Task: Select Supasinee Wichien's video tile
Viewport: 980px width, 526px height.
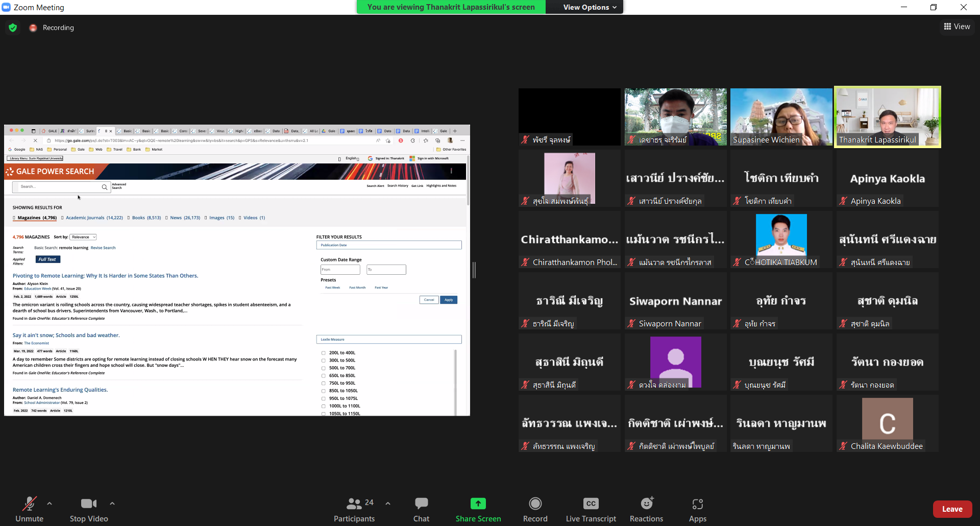Action: pos(781,116)
